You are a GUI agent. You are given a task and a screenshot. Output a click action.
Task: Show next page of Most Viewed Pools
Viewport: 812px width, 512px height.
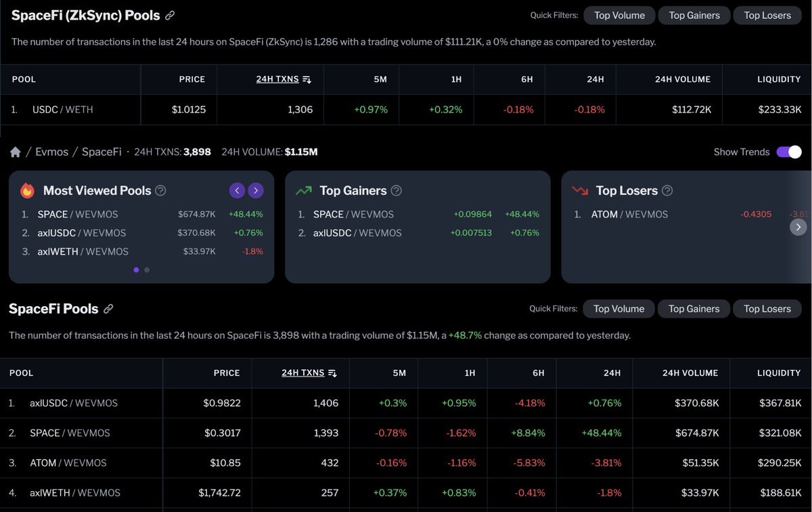coord(256,190)
